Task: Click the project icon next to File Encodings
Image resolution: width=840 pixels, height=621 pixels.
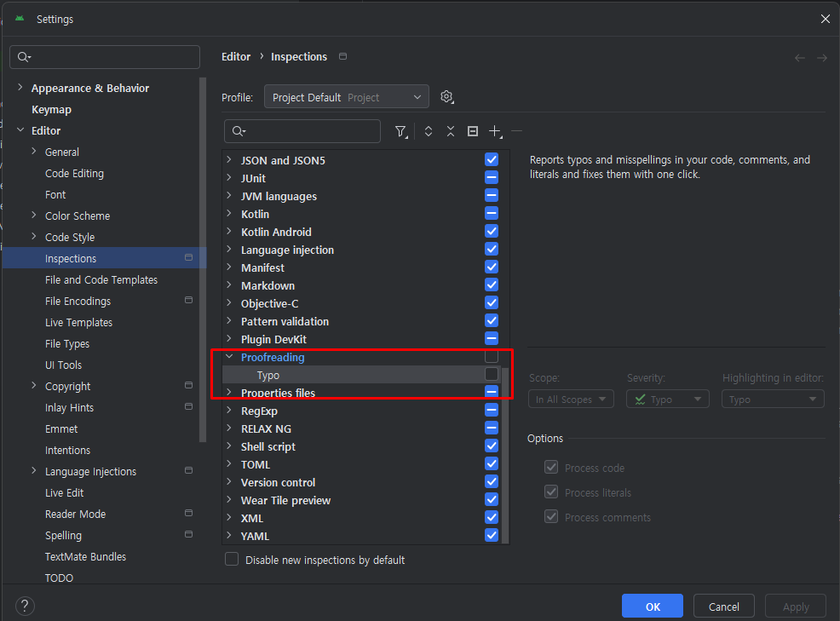Action: point(188,300)
